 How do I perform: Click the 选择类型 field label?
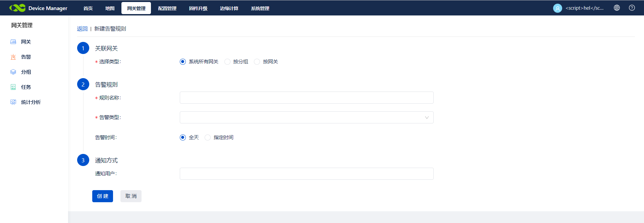[x=110, y=62]
